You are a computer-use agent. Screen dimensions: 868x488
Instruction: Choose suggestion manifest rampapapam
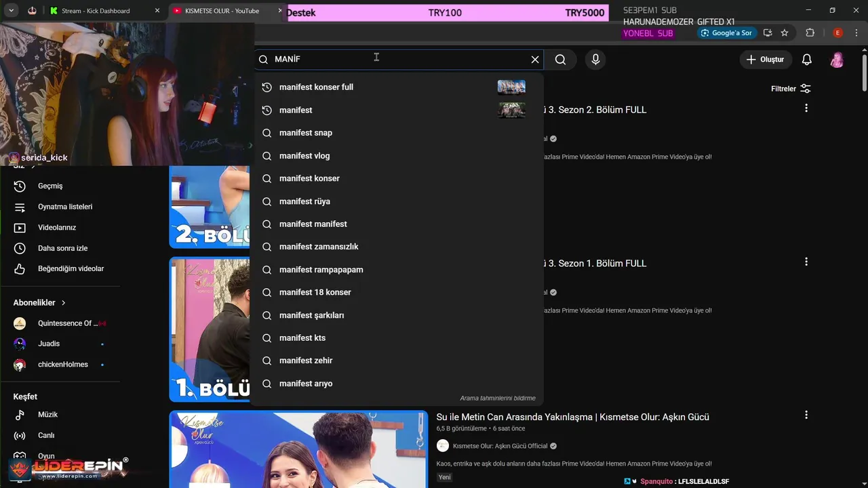point(397,270)
